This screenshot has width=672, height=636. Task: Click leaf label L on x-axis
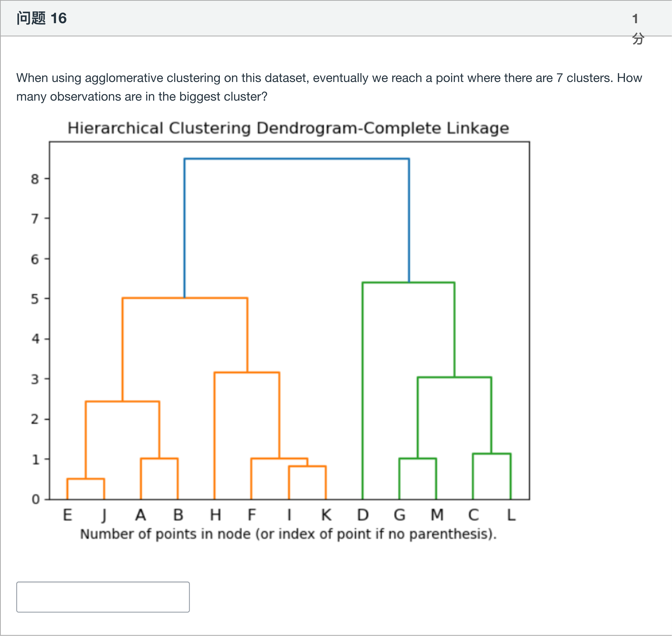(511, 515)
